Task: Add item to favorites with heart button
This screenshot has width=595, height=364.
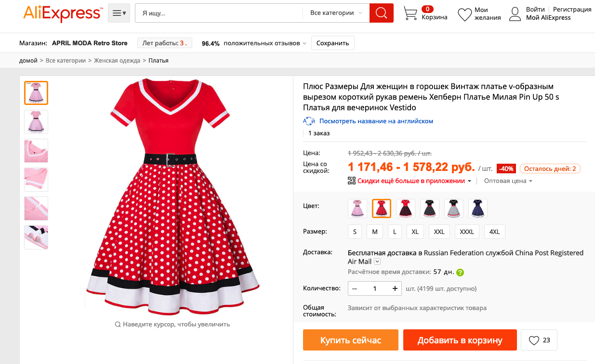Action: click(x=539, y=340)
